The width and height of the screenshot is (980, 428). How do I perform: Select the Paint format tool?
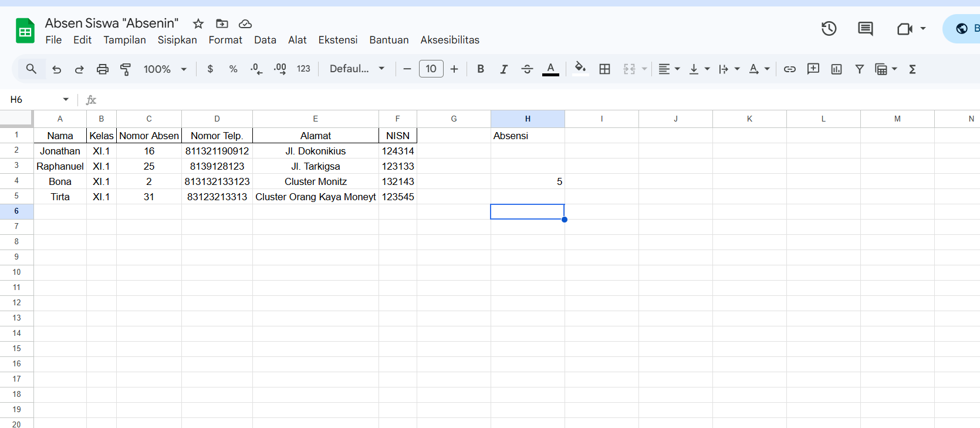pyautogui.click(x=126, y=69)
